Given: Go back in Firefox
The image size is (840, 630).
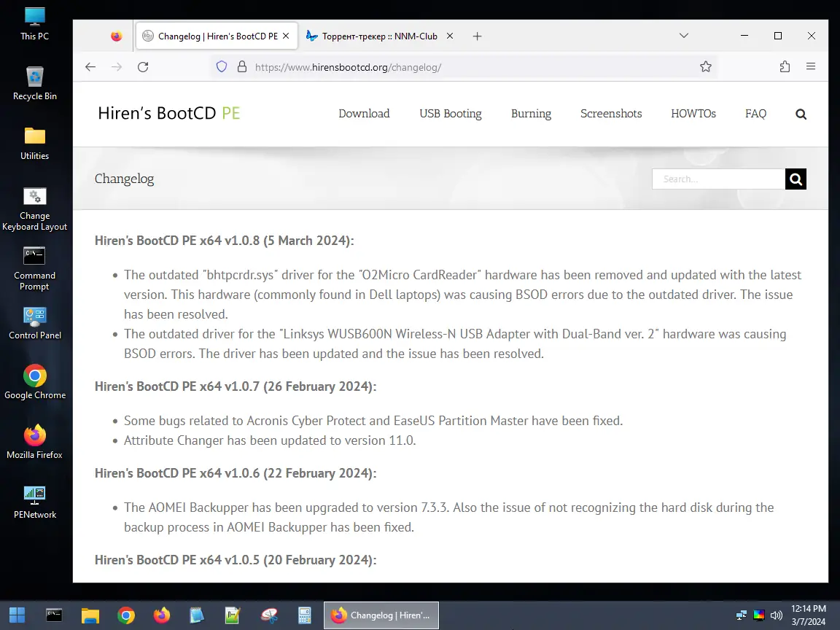Looking at the screenshot, I should click(x=90, y=67).
